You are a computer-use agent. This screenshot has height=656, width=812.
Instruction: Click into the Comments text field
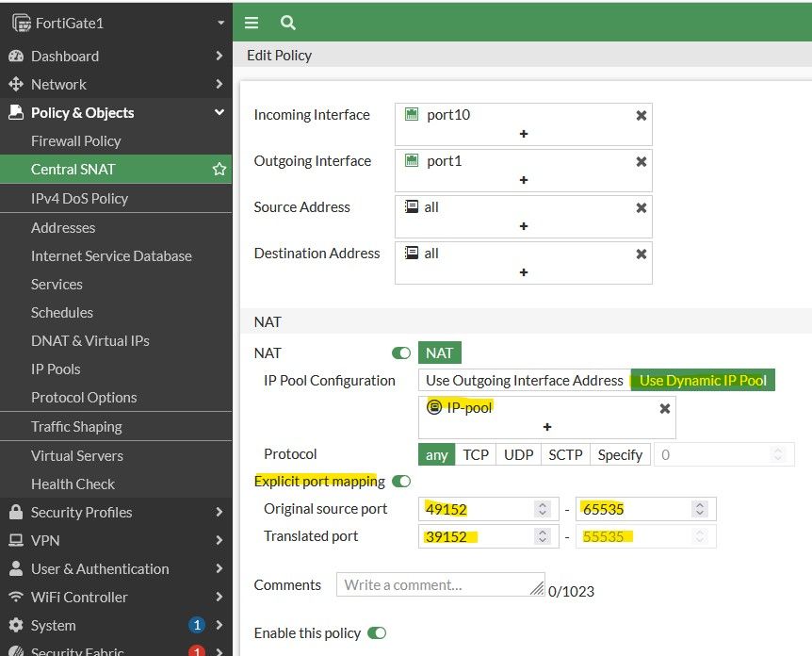[440, 584]
